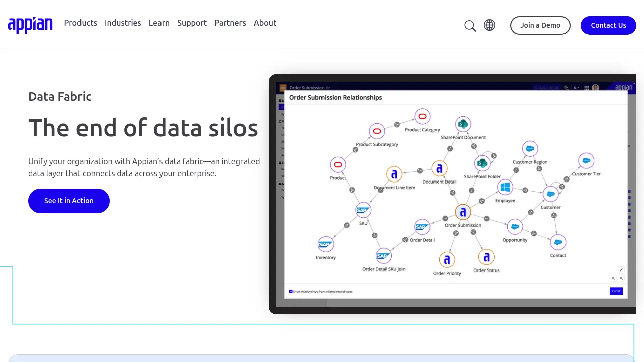Select the Order Status node icon
The height and width of the screenshot is (362, 644).
486,257
